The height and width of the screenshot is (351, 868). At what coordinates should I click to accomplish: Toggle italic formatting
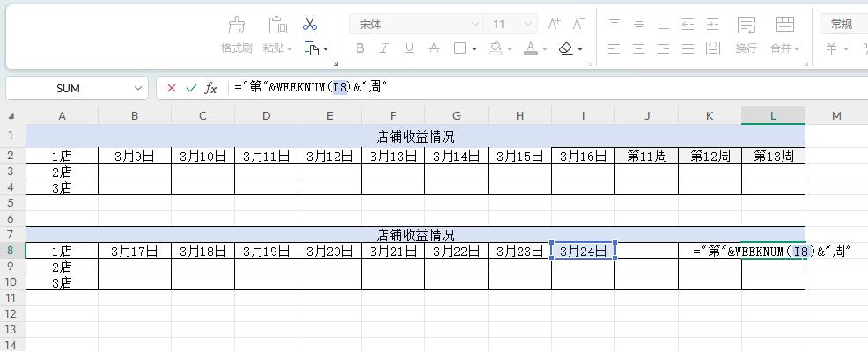[384, 48]
